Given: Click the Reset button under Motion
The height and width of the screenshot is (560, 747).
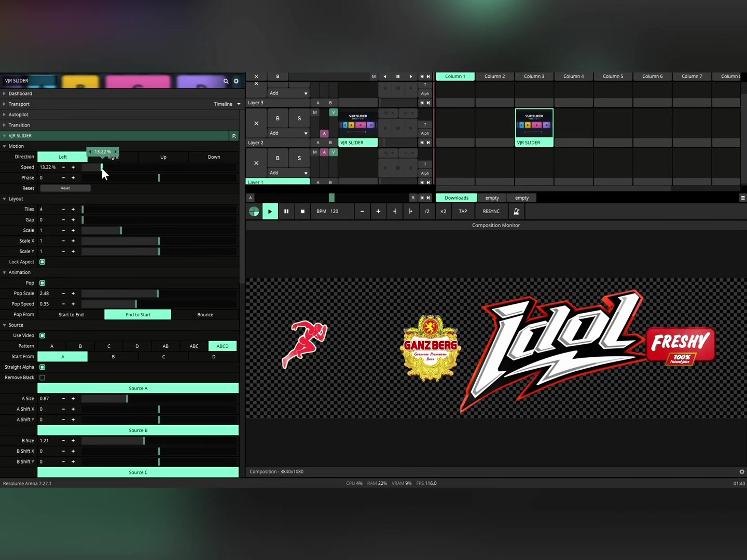Looking at the screenshot, I should coord(65,188).
